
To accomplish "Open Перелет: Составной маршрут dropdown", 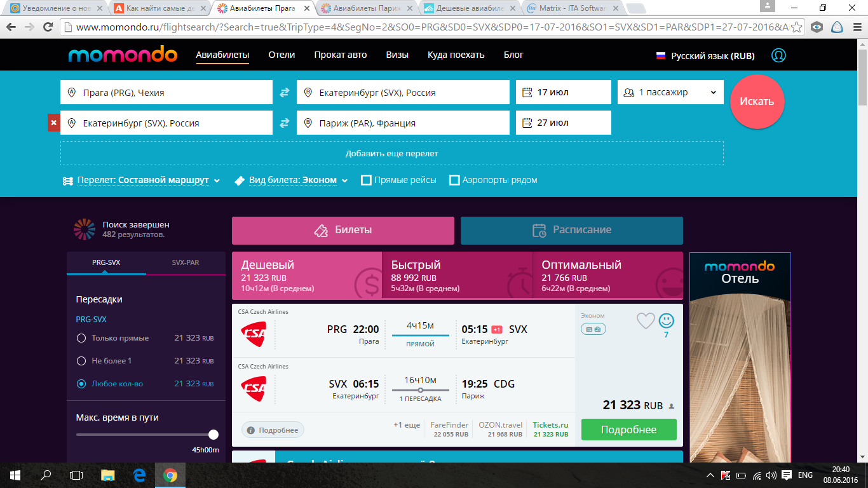I will [142, 180].
